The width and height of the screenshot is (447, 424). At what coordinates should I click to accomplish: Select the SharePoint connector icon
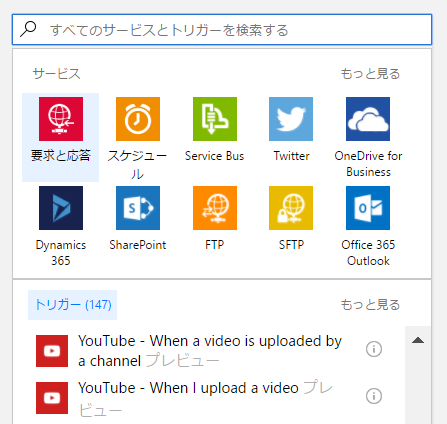[x=138, y=208]
